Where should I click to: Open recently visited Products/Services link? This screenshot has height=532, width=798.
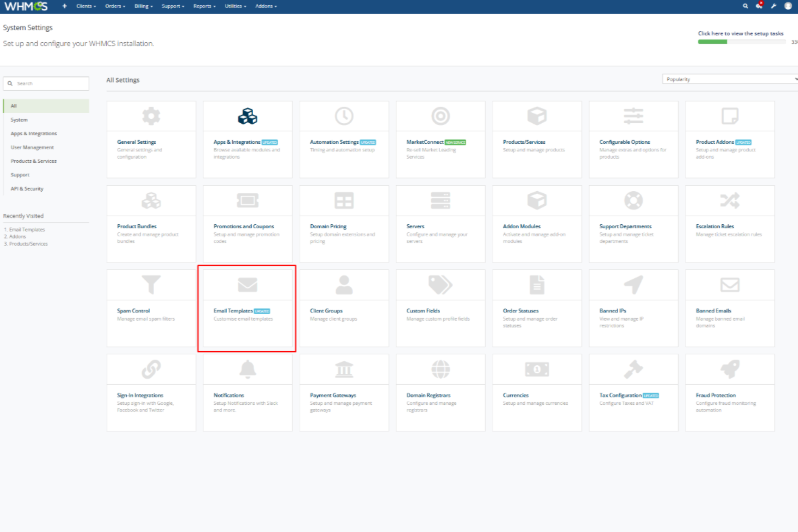(x=28, y=244)
